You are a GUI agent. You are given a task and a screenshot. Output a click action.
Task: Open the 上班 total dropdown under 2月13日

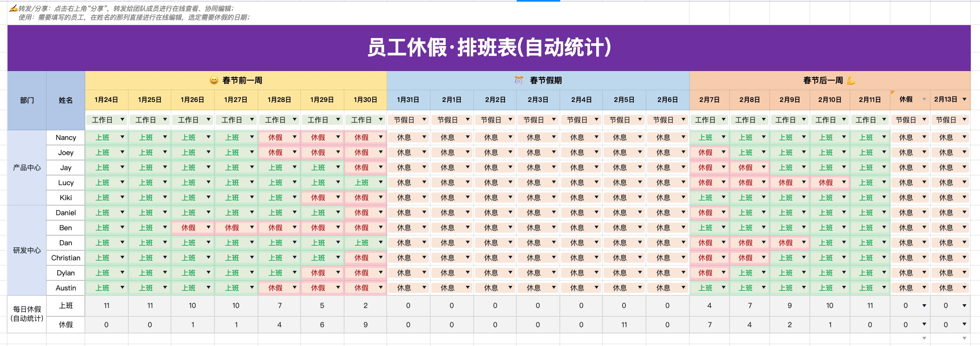964,305
